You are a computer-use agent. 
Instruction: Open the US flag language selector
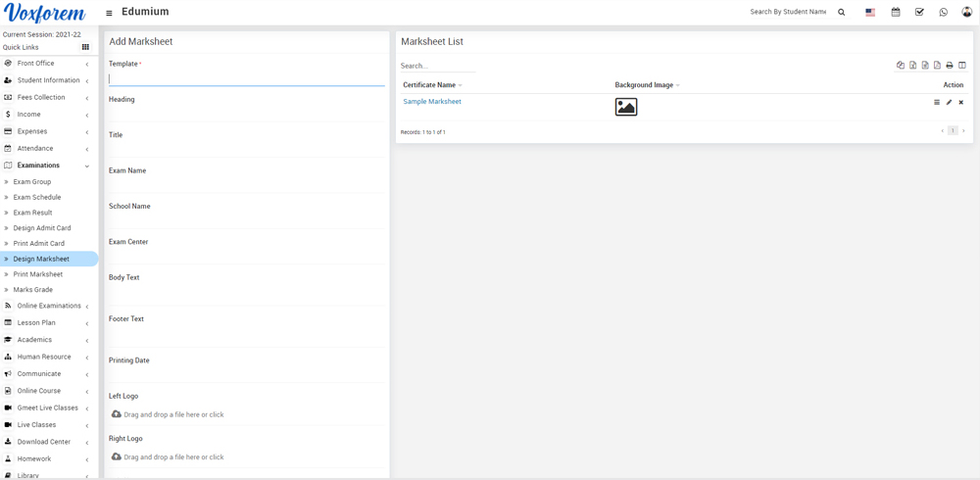coord(869,13)
